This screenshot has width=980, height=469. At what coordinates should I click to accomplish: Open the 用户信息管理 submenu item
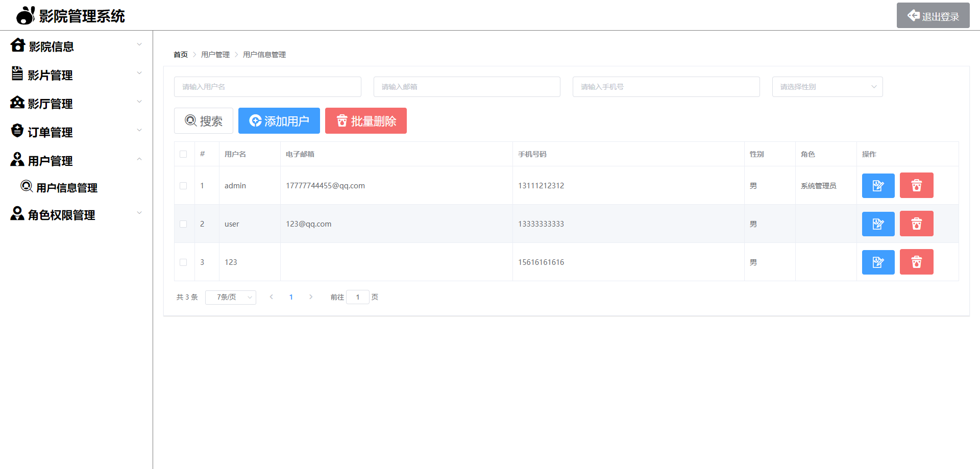pyautogui.click(x=66, y=188)
